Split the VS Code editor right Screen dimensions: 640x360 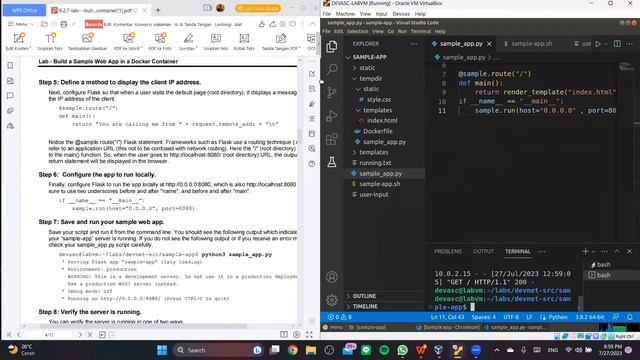coord(617,44)
